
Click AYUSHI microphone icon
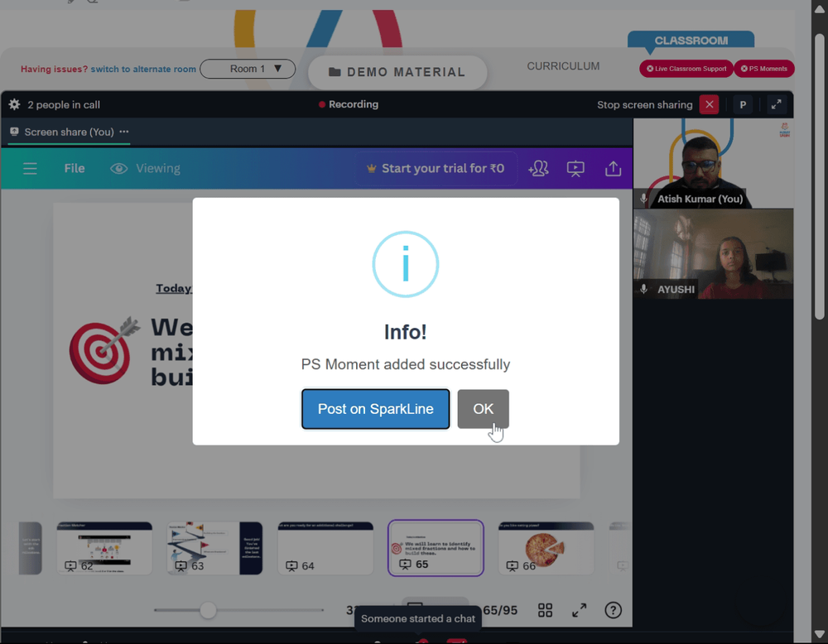click(x=643, y=289)
